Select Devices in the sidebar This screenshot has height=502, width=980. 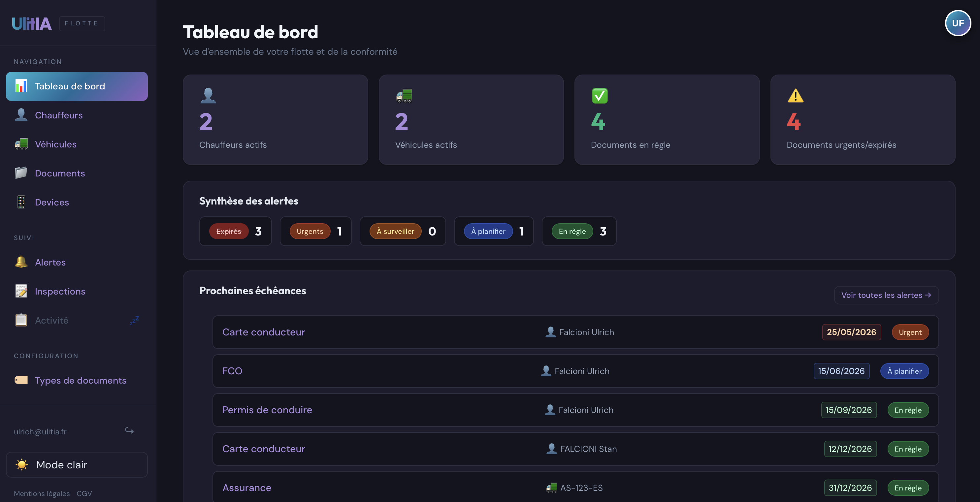[77, 202]
